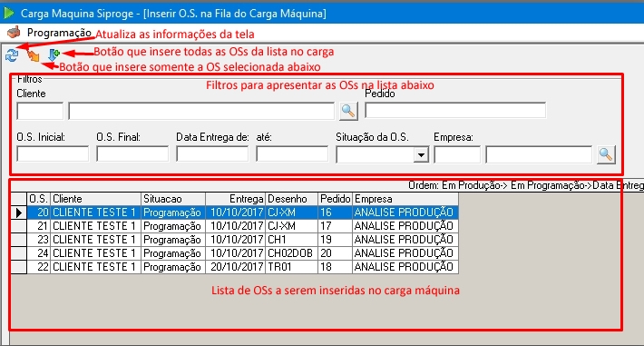
Task: Select the row for O.S. 21
Action: coord(243,226)
